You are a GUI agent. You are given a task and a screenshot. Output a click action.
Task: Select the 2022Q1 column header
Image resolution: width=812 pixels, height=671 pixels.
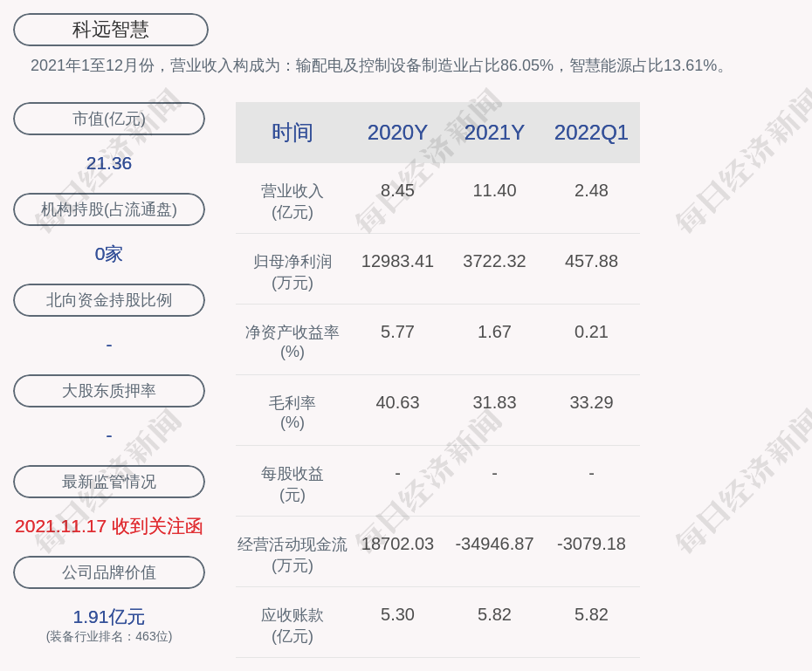tap(591, 133)
